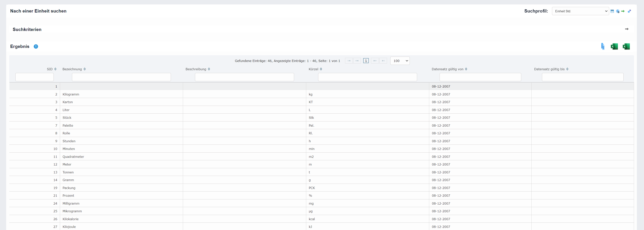Click the Bezeichnung filter input field

(121, 77)
